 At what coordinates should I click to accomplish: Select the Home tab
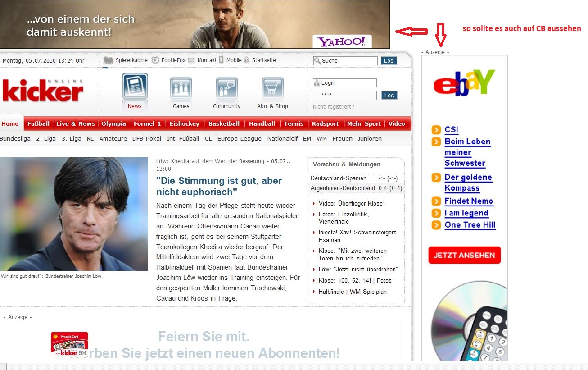pos(10,123)
